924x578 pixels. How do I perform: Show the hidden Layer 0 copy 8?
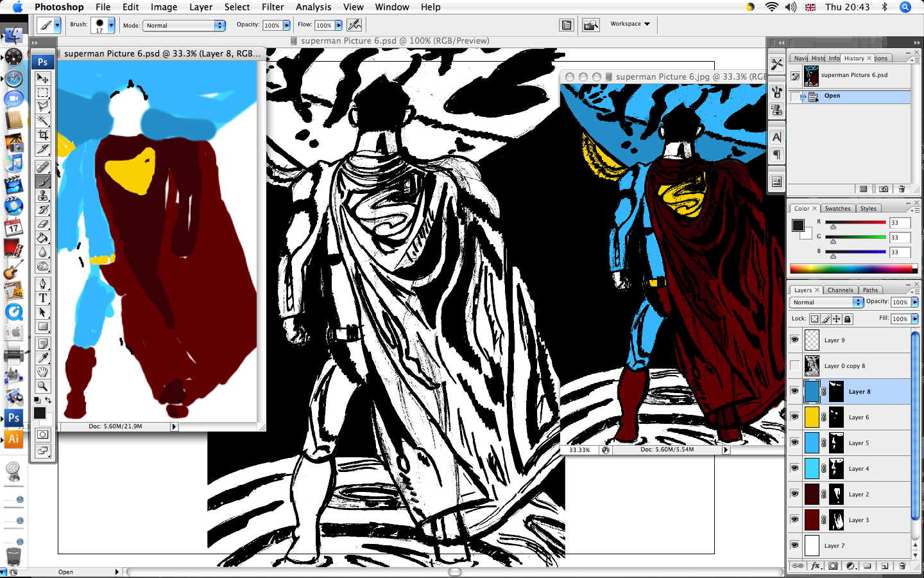coord(794,365)
